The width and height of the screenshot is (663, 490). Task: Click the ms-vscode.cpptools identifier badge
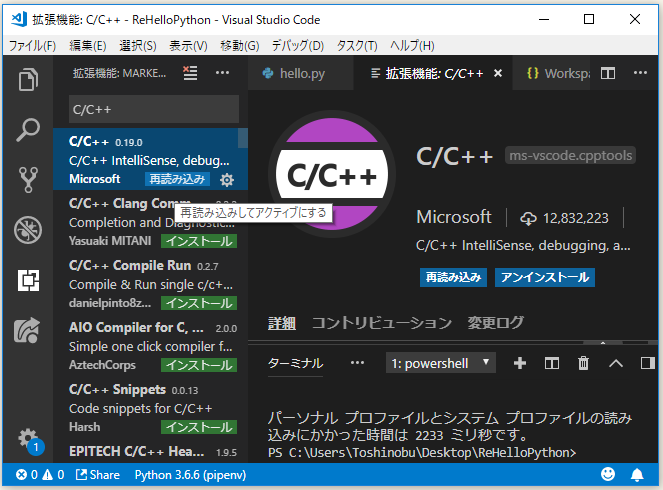coord(570,156)
